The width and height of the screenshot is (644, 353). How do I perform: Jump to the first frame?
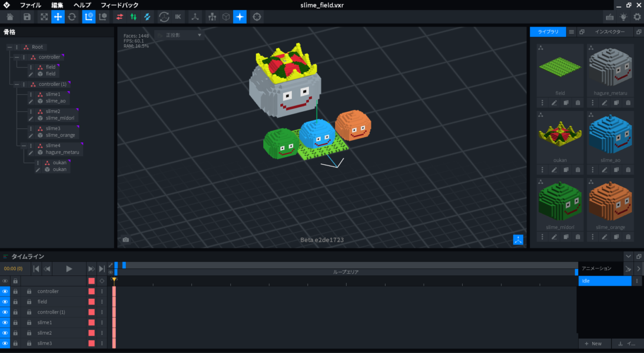[x=36, y=269]
